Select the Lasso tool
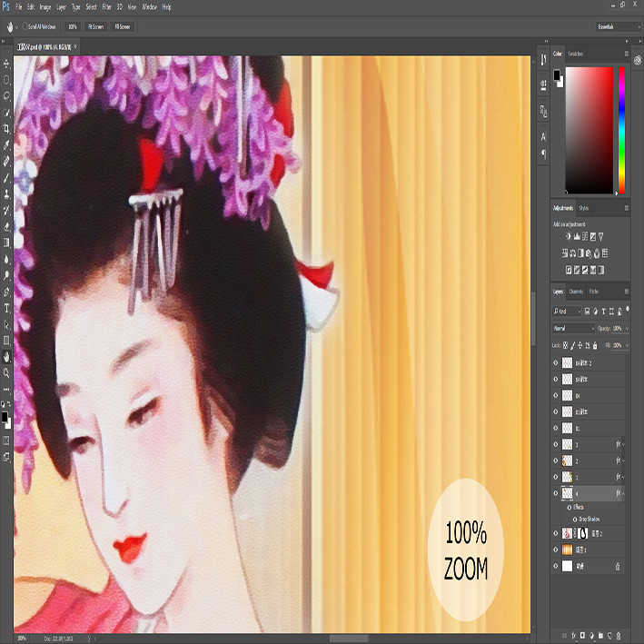 coord(6,96)
